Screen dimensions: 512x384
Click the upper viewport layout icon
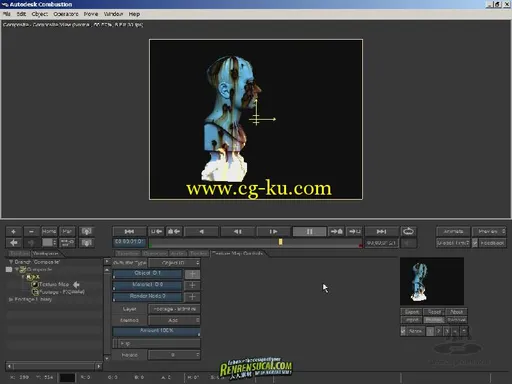(87, 231)
